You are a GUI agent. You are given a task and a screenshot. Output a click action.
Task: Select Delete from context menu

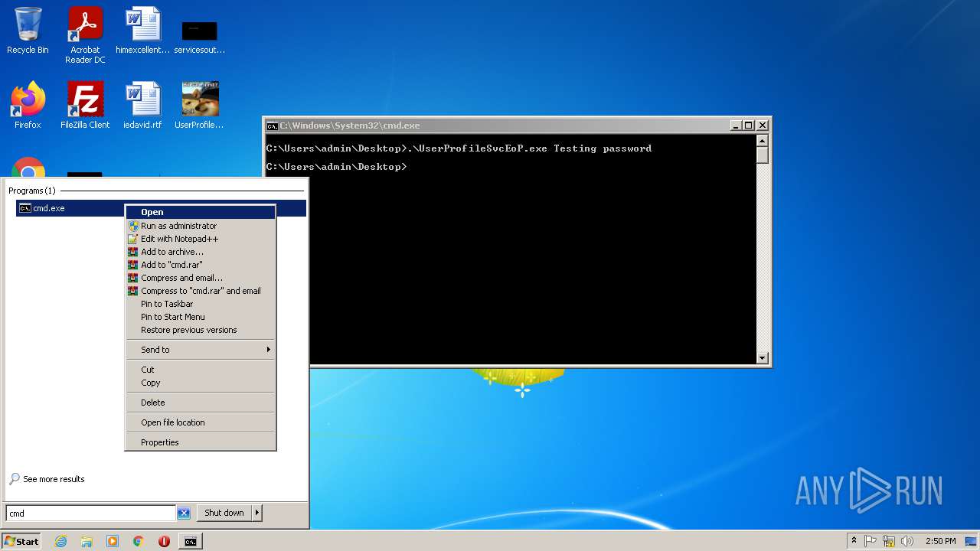201,403
